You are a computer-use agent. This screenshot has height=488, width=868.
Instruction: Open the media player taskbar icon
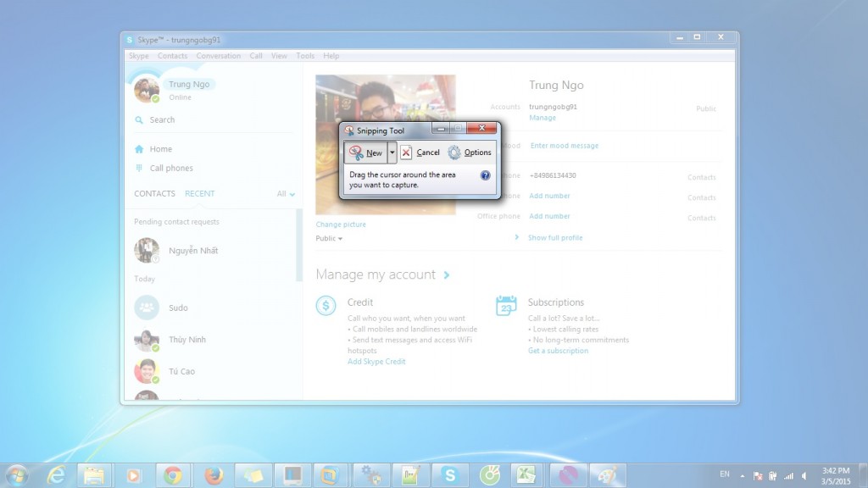click(133, 475)
